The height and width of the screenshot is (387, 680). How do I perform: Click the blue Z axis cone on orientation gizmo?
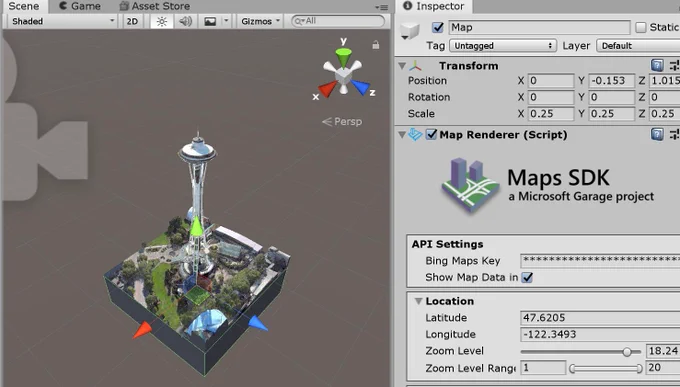click(x=360, y=87)
